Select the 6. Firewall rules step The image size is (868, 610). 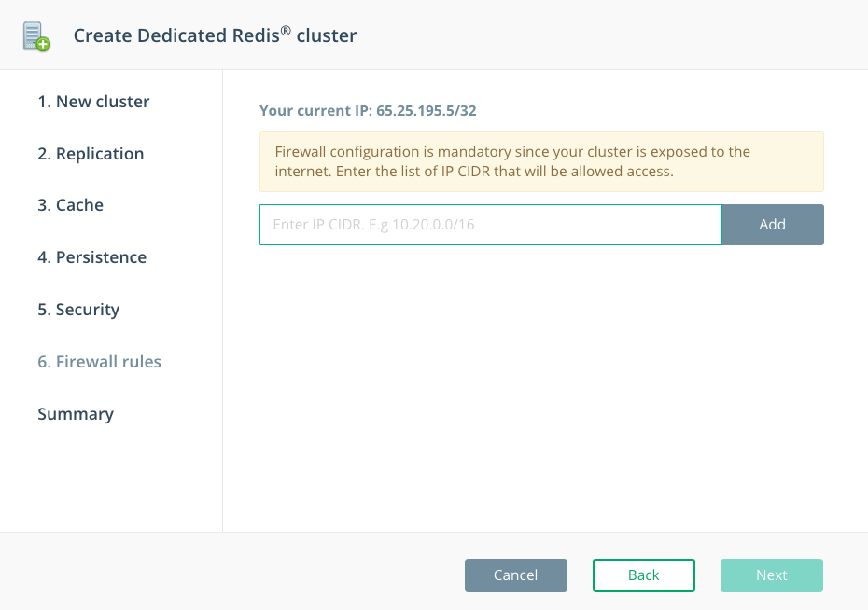(x=100, y=362)
